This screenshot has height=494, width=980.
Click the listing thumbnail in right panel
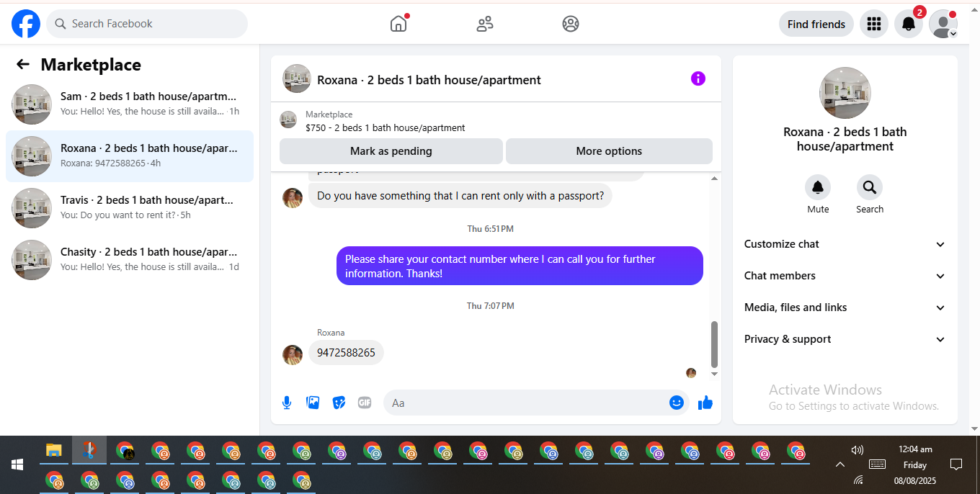(845, 93)
